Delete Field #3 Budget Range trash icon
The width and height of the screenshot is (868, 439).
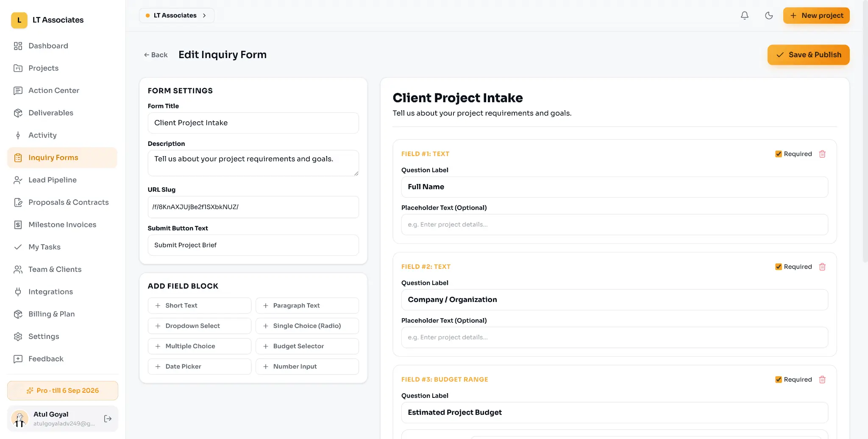822,380
